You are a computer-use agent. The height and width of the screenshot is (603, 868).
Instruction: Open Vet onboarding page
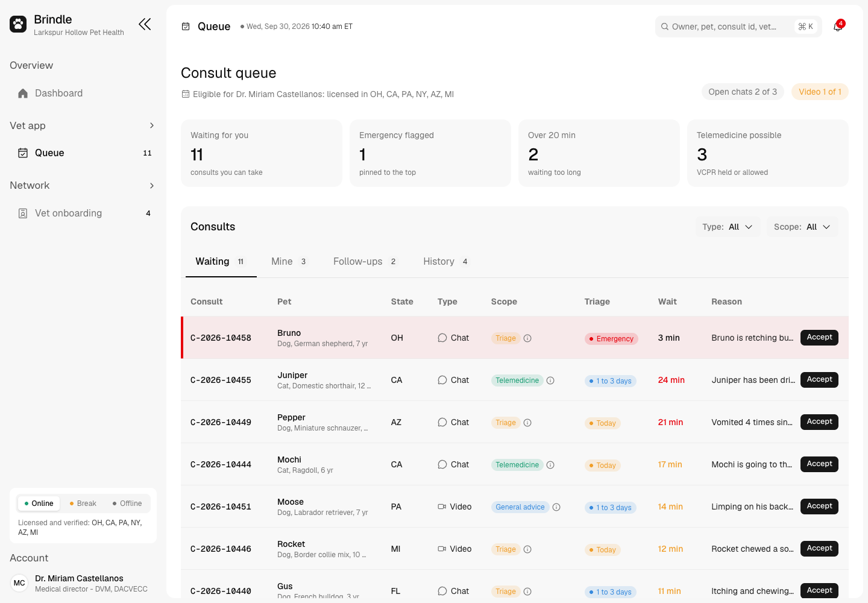pos(83,213)
